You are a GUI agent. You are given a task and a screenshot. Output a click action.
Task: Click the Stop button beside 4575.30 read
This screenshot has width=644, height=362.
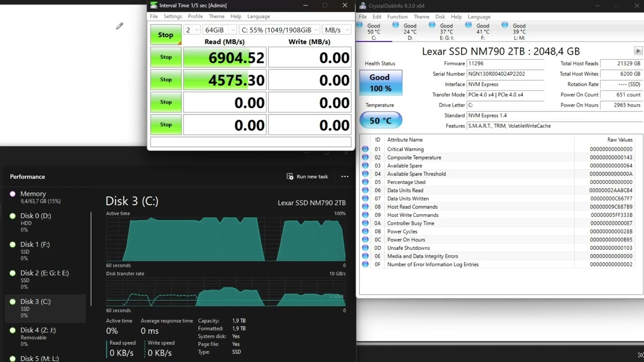(166, 79)
